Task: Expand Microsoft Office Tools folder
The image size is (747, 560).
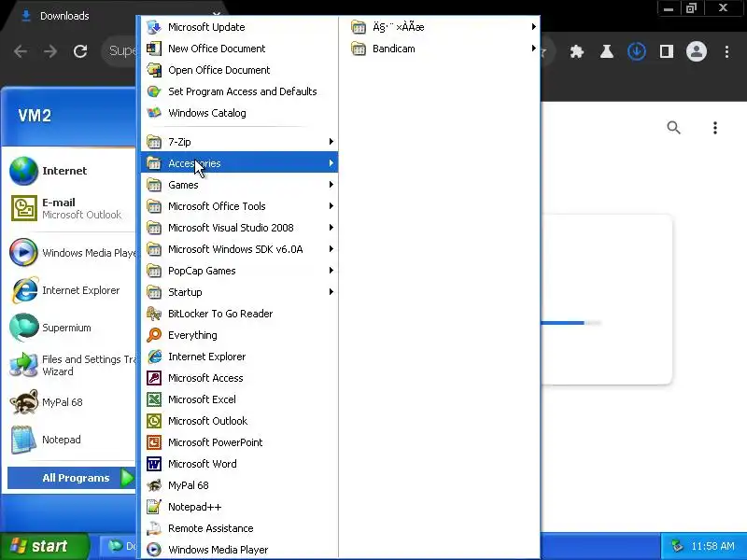Action: click(240, 205)
